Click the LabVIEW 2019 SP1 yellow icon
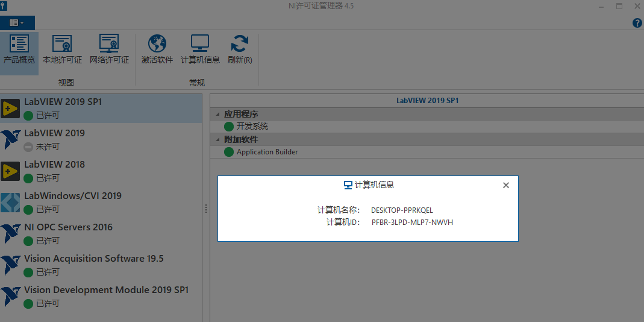Image resolution: width=644 pixels, height=322 pixels. click(x=10, y=109)
